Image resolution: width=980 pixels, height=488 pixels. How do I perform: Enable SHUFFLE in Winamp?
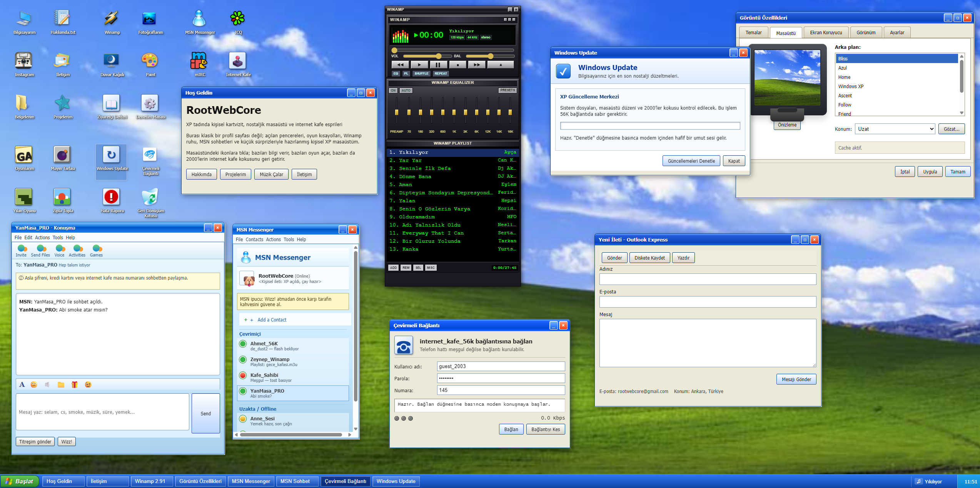click(x=421, y=73)
